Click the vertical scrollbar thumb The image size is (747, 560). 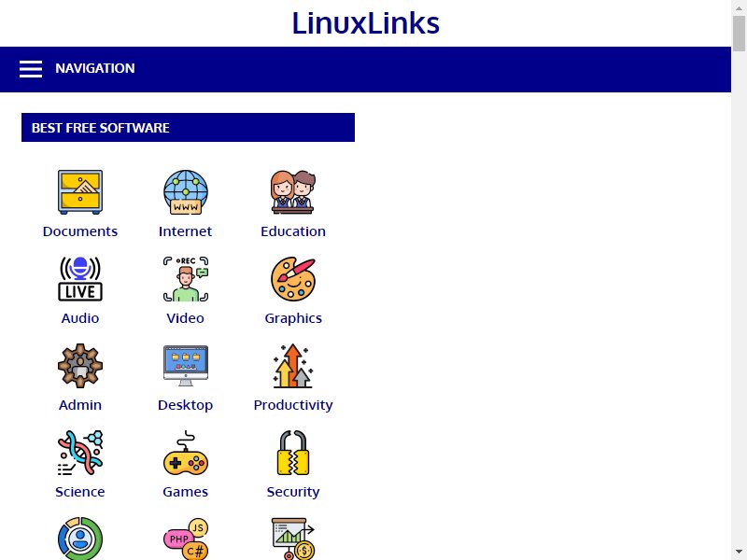click(739, 33)
